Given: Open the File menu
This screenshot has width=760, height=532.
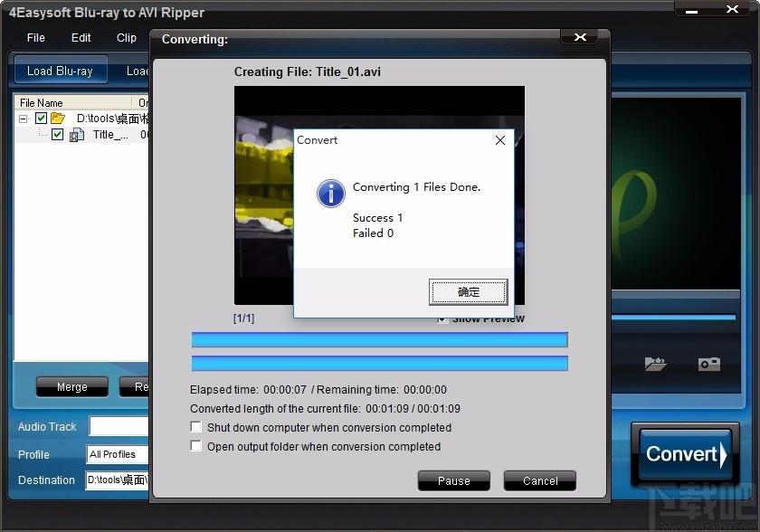Looking at the screenshot, I should [x=36, y=38].
